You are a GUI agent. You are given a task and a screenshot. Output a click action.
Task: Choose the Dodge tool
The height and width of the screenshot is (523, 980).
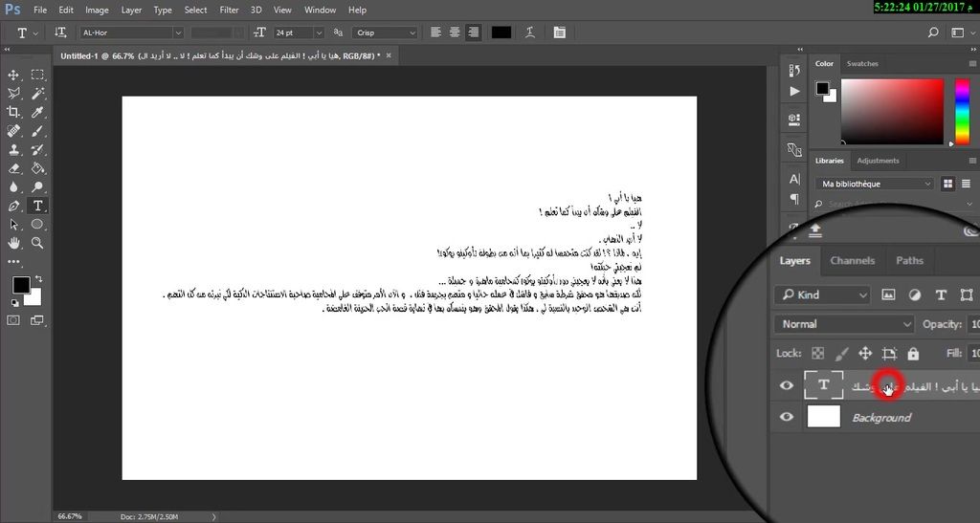tap(37, 187)
